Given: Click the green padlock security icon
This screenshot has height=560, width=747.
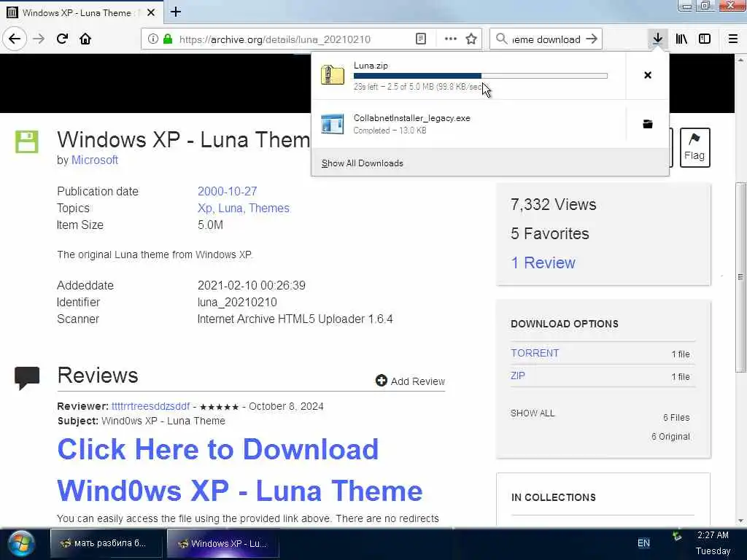Looking at the screenshot, I should 168,39.
